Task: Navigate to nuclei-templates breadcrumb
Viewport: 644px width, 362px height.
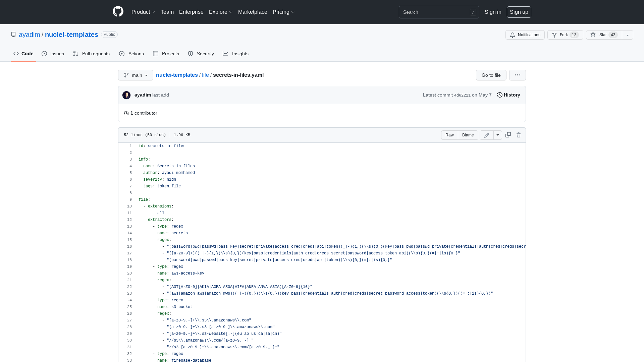Action: [x=177, y=75]
